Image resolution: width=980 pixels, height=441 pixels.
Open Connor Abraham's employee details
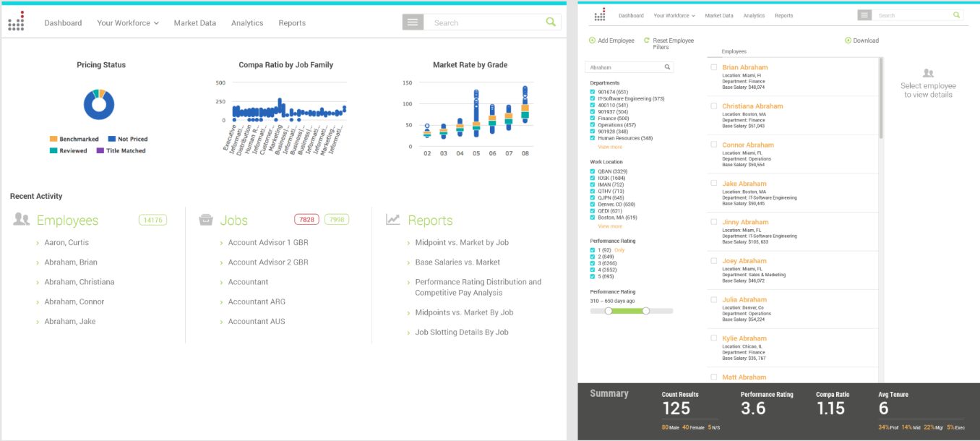[x=748, y=145]
